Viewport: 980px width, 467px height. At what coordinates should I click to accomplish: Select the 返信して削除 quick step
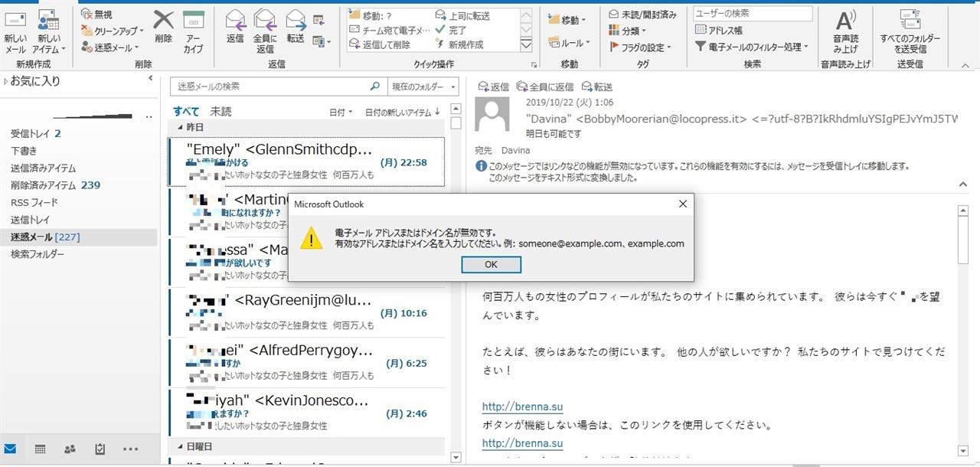click(381, 44)
